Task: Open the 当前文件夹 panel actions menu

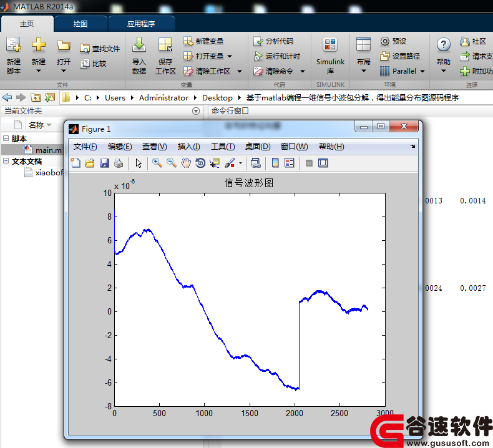Action: click(196, 111)
